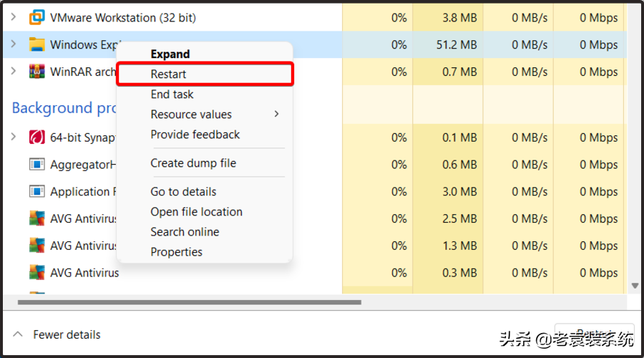
Task: Click the Windows Explorer folder icon
Action: coord(37,44)
